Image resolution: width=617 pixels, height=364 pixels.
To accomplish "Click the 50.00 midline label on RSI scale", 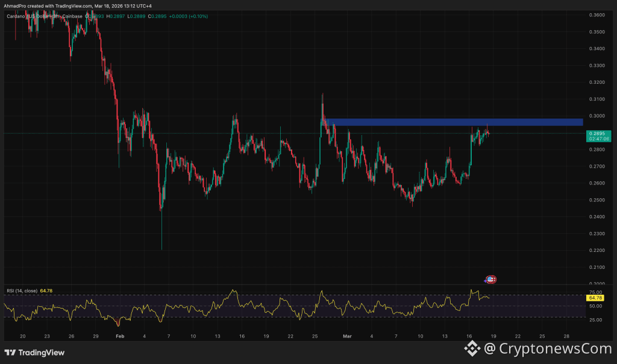I will click(x=595, y=306).
